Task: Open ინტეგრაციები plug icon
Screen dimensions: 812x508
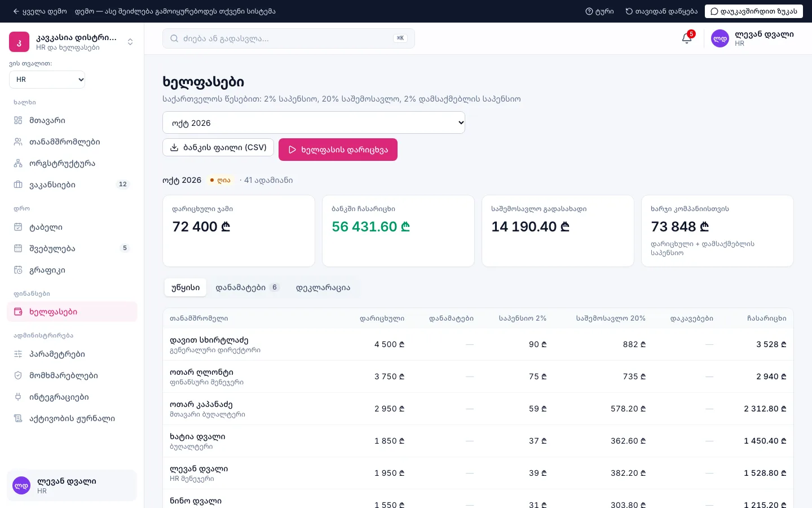Action: click(18, 397)
